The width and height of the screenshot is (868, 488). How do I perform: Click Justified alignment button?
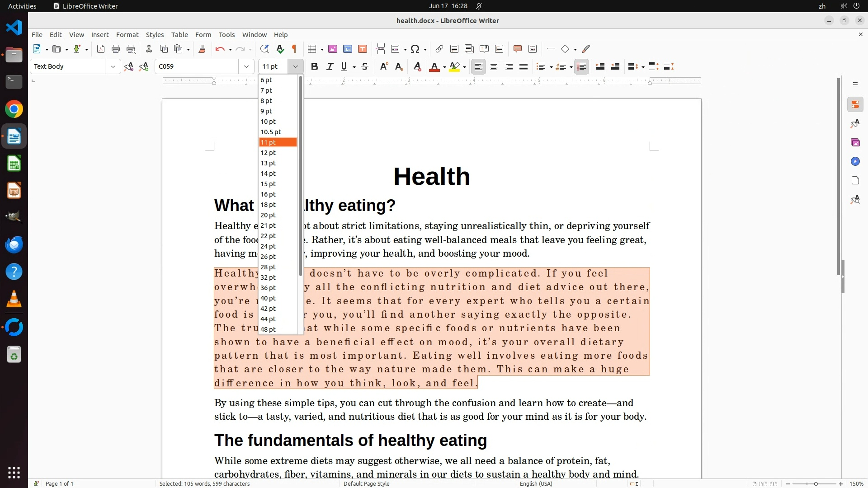pyautogui.click(x=524, y=67)
